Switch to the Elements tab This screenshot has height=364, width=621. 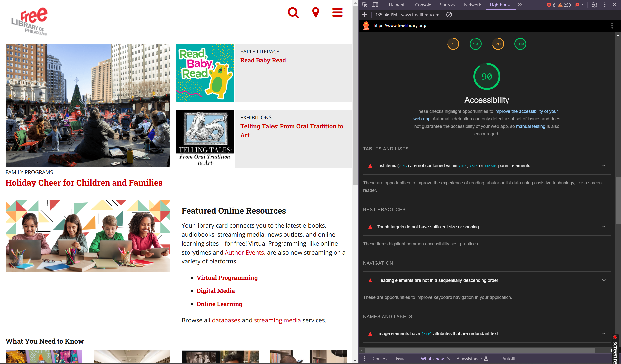coord(397,5)
